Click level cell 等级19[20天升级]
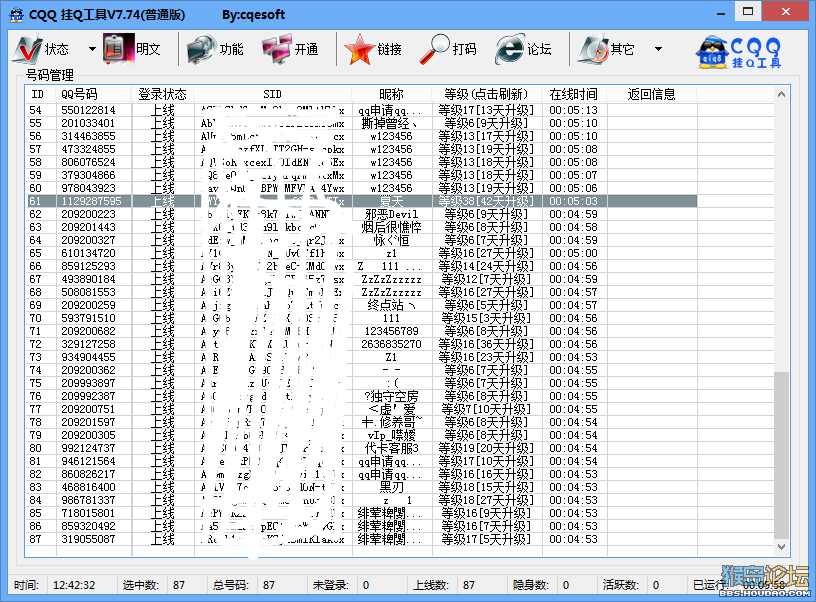This screenshot has height=602, width=816. pos(486,449)
